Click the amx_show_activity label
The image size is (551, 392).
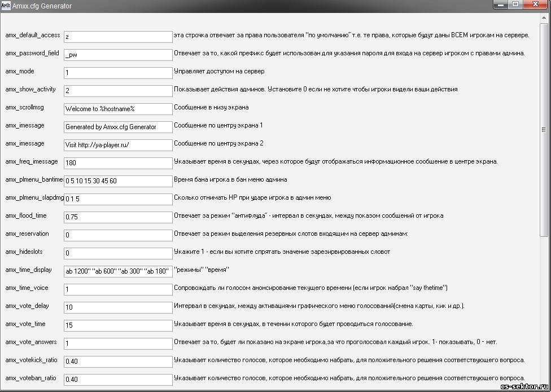coord(30,90)
